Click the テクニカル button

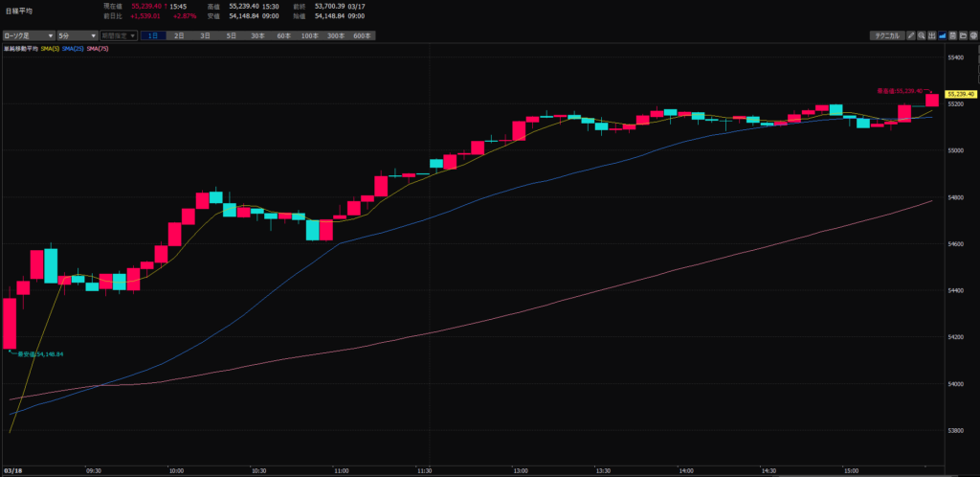[x=885, y=35]
